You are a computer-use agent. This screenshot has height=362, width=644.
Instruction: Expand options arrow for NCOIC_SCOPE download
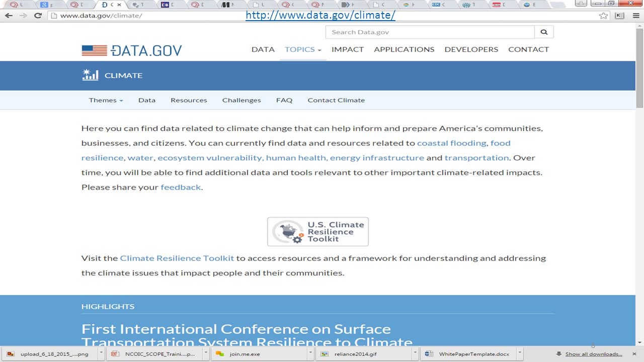pos(206,353)
